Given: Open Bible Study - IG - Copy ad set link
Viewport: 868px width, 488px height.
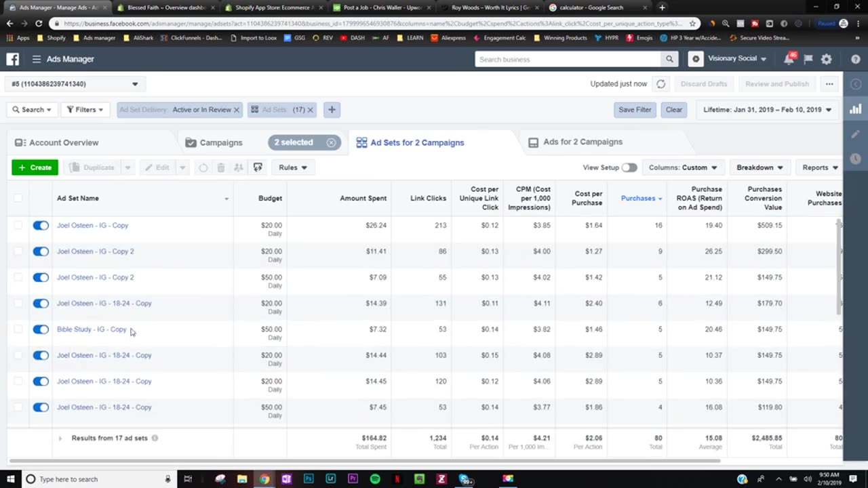Looking at the screenshot, I should tap(92, 329).
